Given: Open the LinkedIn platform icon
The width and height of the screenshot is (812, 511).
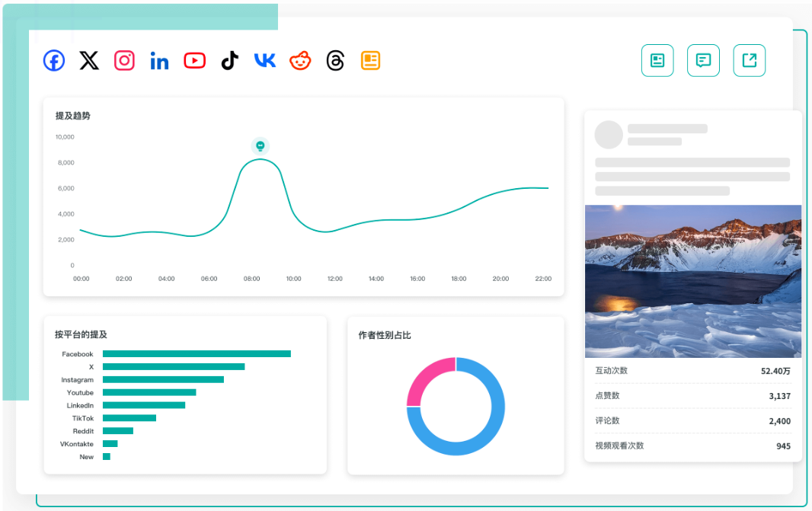Looking at the screenshot, I should pyautogui.click(x=159, y=61).
